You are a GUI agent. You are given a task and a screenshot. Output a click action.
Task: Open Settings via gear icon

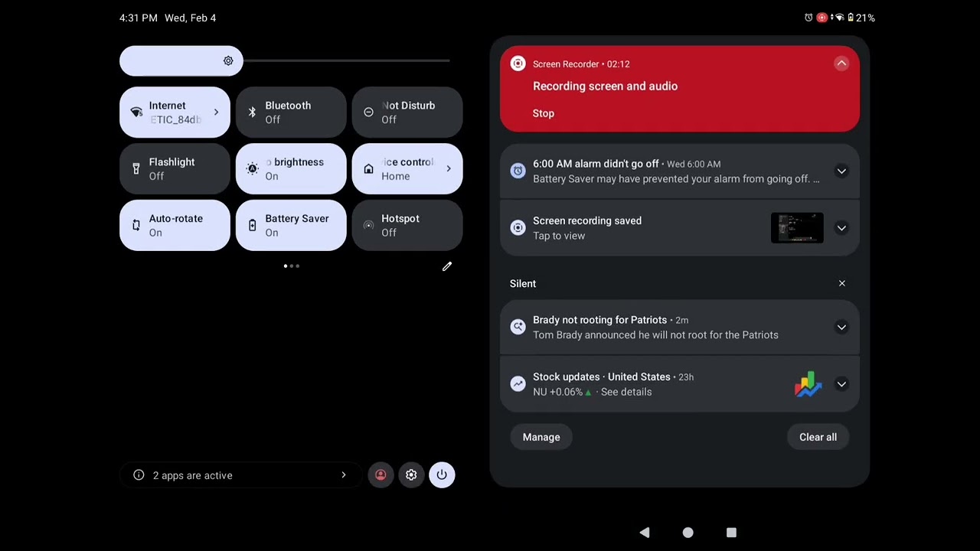pyautogui.click(x=411, y=475)
